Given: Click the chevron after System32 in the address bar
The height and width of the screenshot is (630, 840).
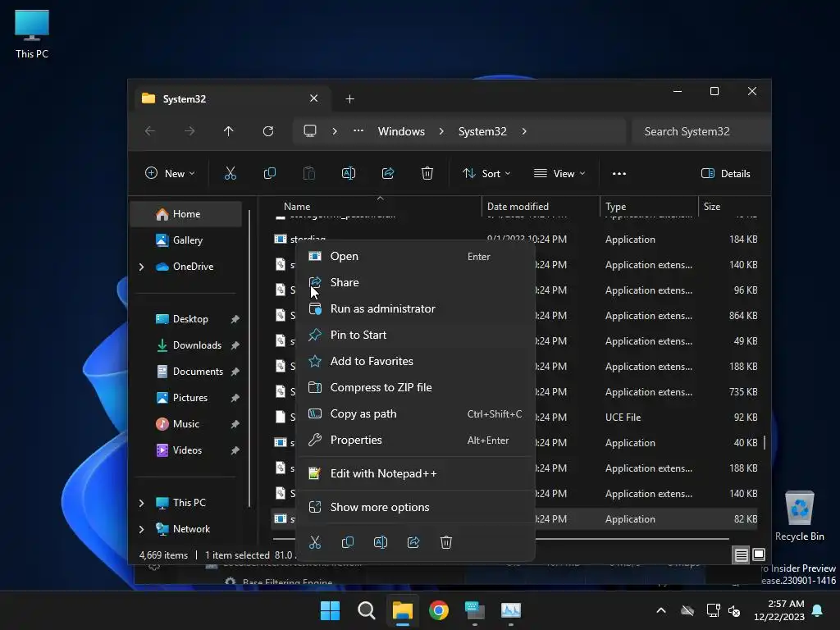Looking at the screenshot, I should coord(524,131).
